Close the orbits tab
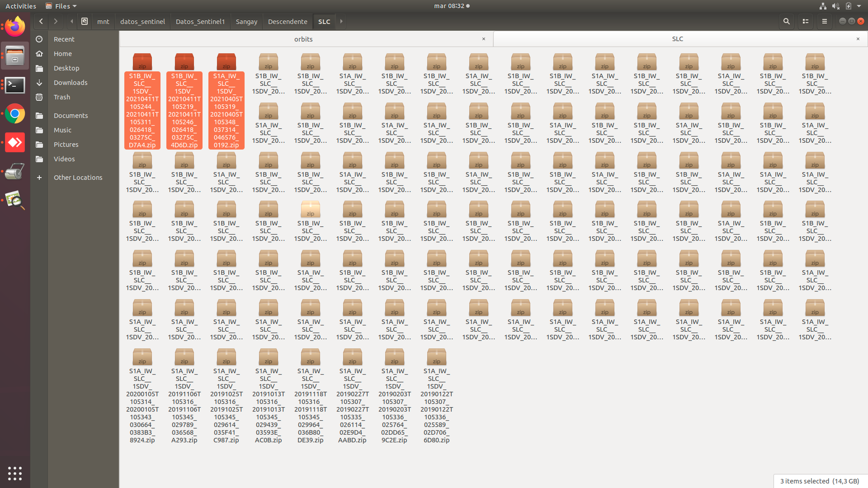The image size is (868, 488). (x=484, y=39)
